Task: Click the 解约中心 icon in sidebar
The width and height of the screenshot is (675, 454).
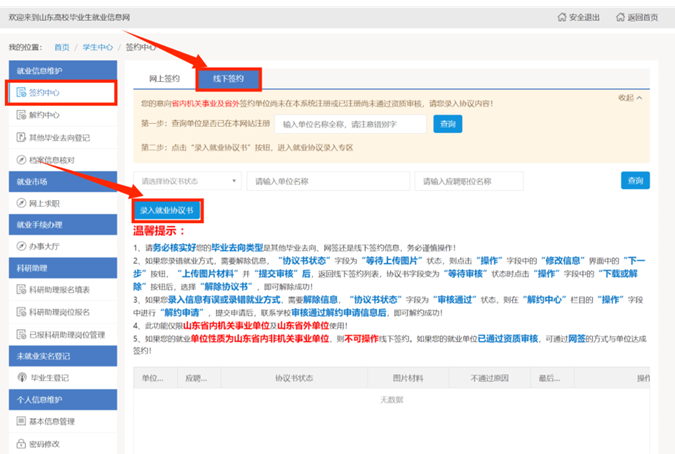Action: pos(21,115)
